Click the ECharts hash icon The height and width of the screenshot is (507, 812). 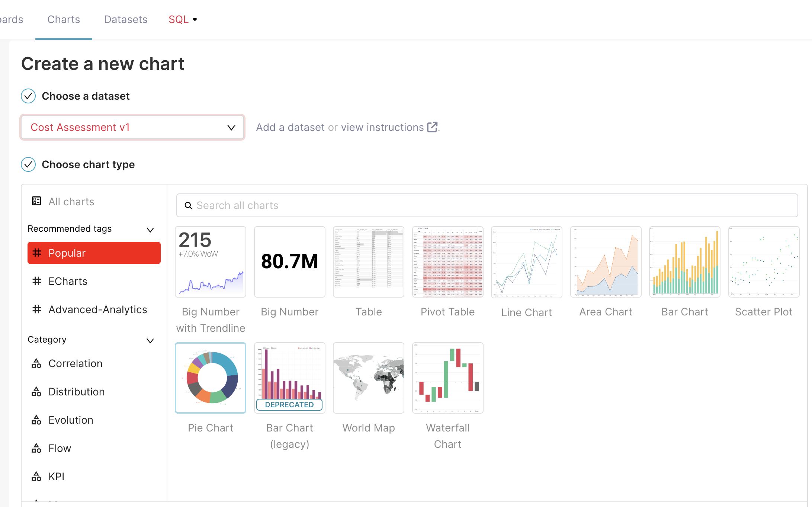coord(36,281)
